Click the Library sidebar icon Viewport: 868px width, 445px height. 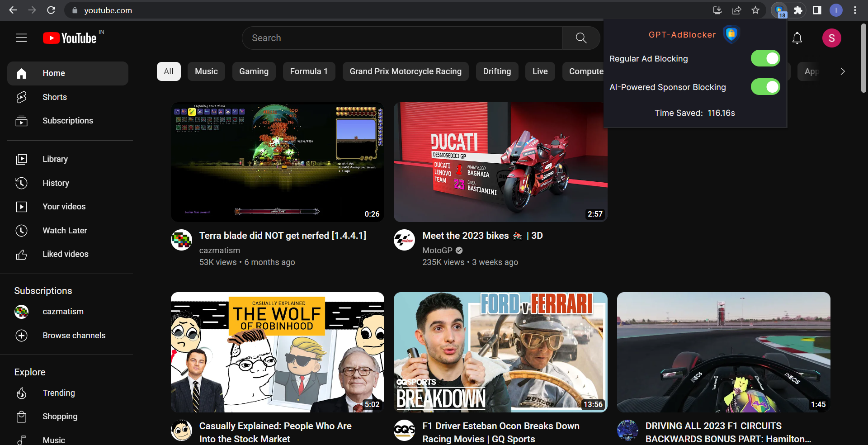(x=21, y=159)
